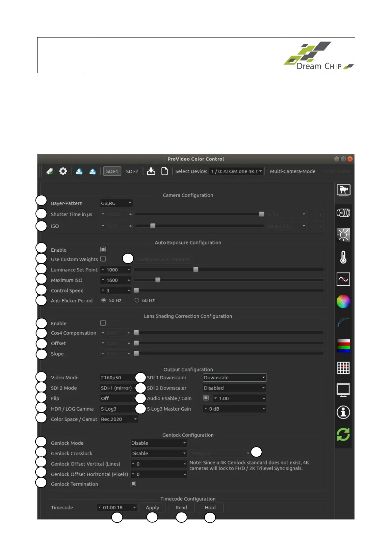Click the connection plug icon in toolbar

(50, 171)
